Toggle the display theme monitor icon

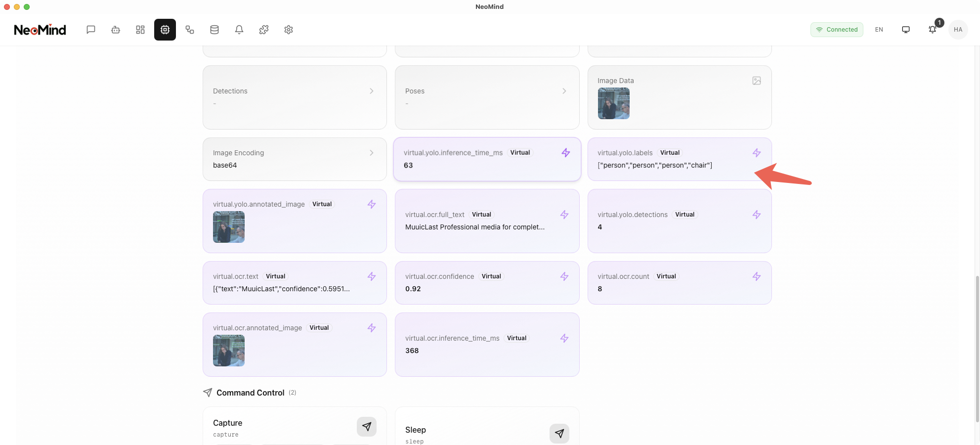click(x=906, y=30)
